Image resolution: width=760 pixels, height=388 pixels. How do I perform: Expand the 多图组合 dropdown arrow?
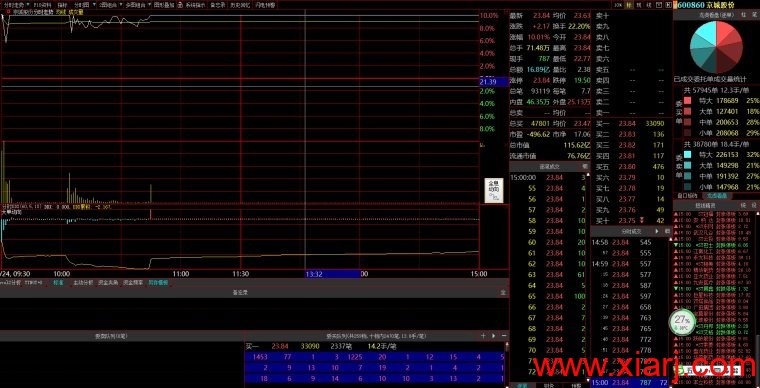click(149, 5)
